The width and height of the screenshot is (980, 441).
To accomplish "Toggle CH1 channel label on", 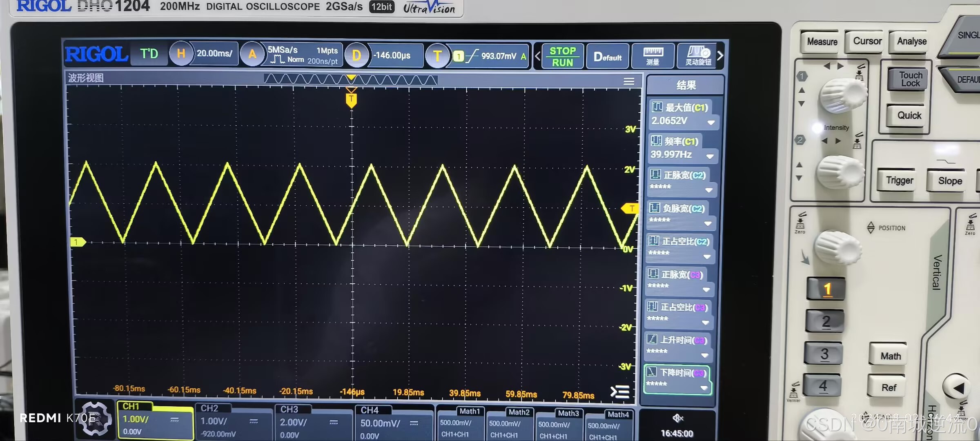I will [131, 406].
